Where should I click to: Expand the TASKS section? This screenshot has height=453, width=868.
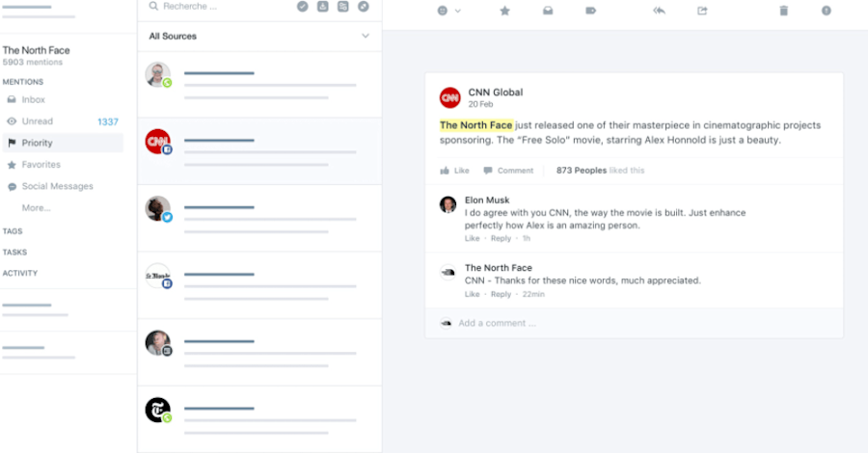(14, 253)
